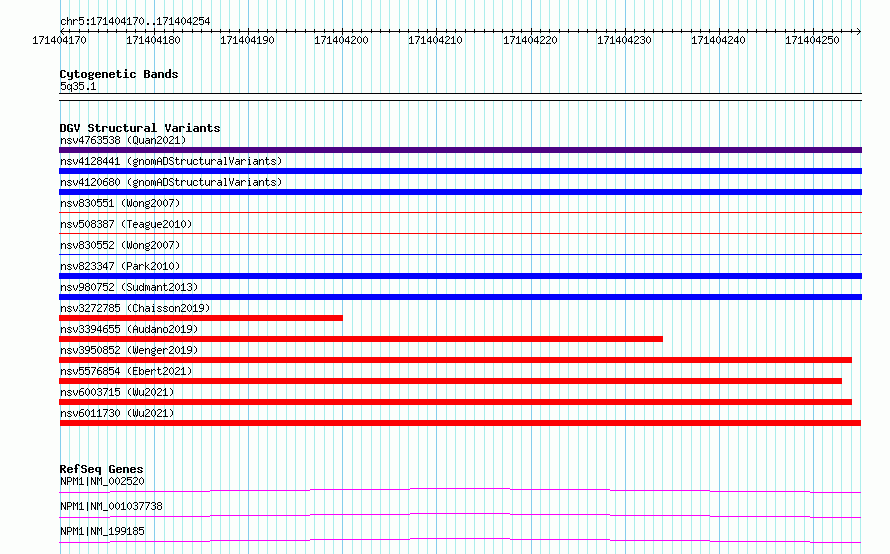Open the nsv980752 (Sudmant2013) label
Image resolution: width=890 pixels, height=554 pixels.
129,287
